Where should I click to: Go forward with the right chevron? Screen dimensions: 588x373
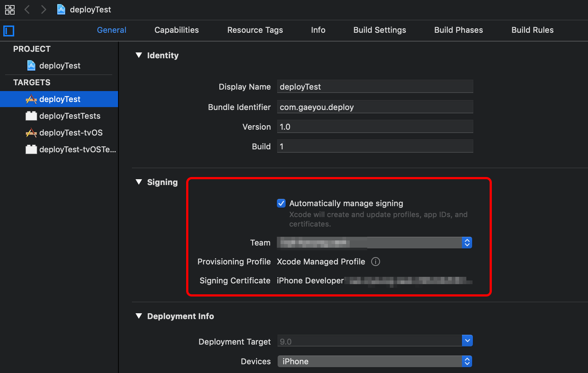point(44,9)
